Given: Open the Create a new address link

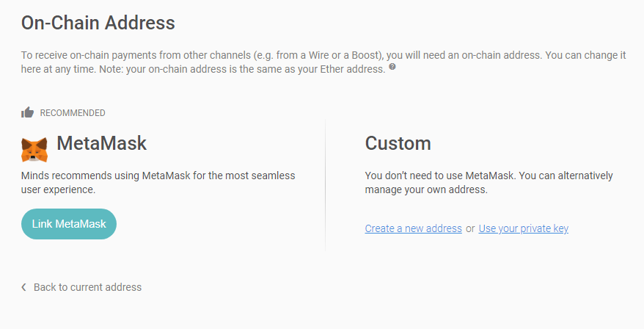Looking at the screenshot, I should click(413, 228).
